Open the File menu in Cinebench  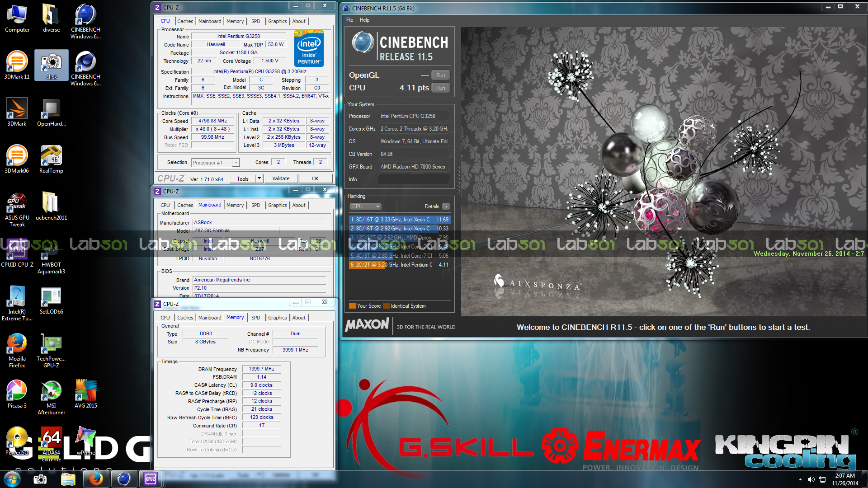[349, 20]
